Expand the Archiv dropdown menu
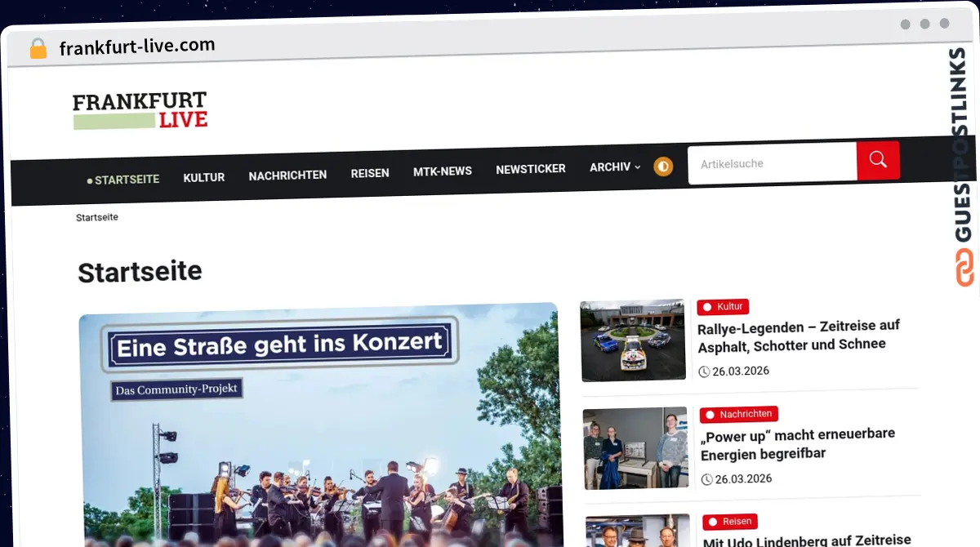The height and width of the screenshot is (547, 980). (x=609, y=167)
